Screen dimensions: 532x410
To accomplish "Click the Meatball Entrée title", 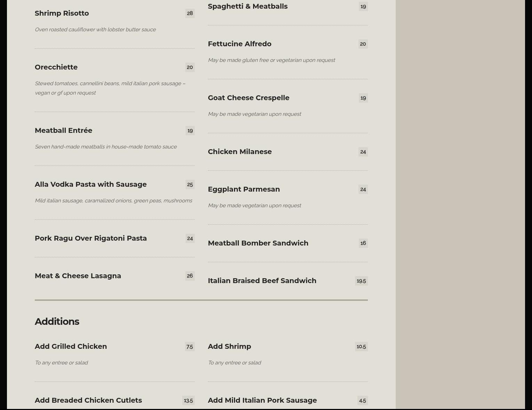I will click(64, 130).
